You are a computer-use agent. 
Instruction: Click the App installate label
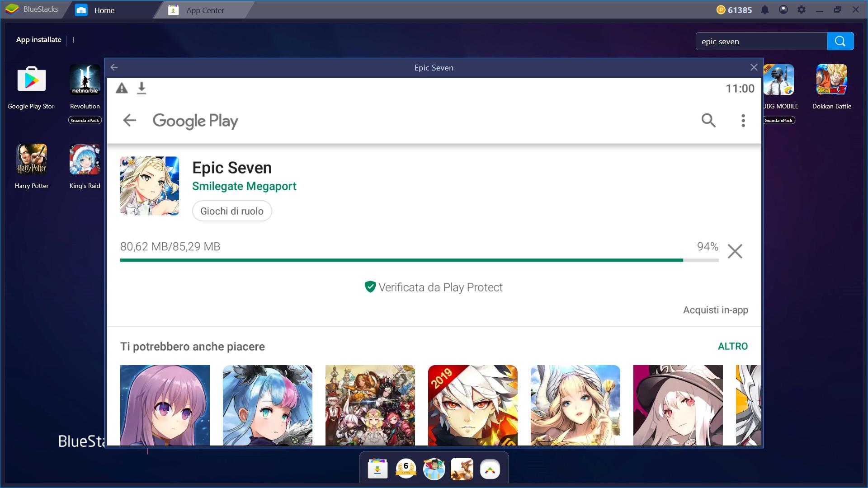[x=39, y=40]
